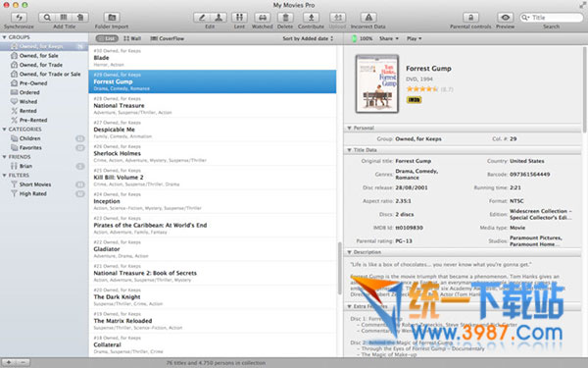Open Folder Import from the toolbar

tap(112, 18)
